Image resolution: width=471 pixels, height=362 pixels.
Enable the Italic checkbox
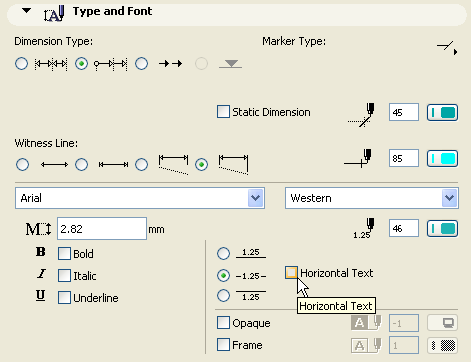tap(64, 276)
